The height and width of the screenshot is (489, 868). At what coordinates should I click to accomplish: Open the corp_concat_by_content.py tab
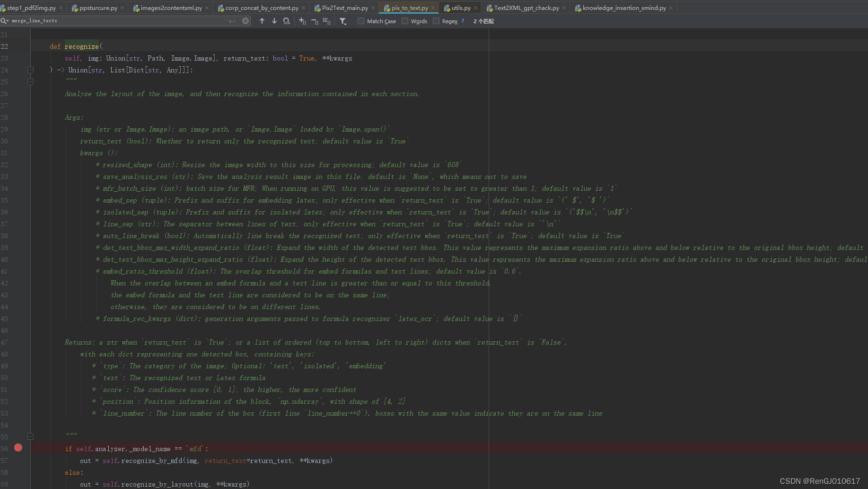(x=262, y=8)
